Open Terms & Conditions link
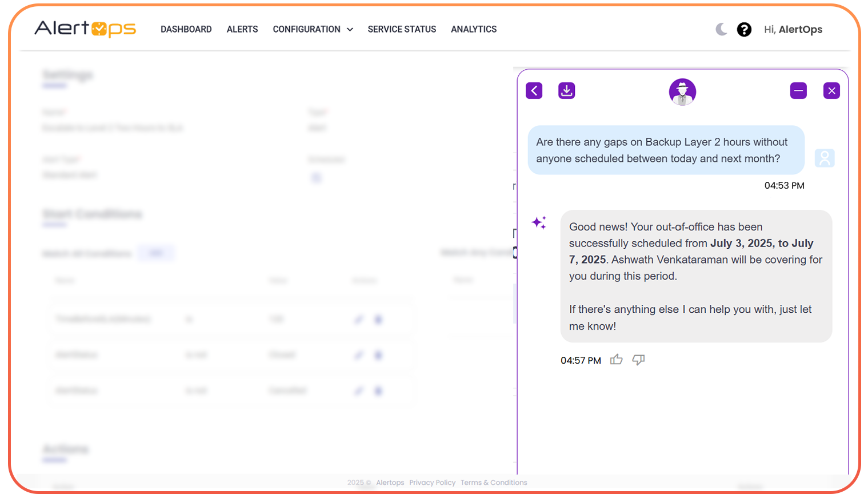Image resolution: width=868 pixels, height=498 pixels. pyautogui.click(x=494, y=483)
